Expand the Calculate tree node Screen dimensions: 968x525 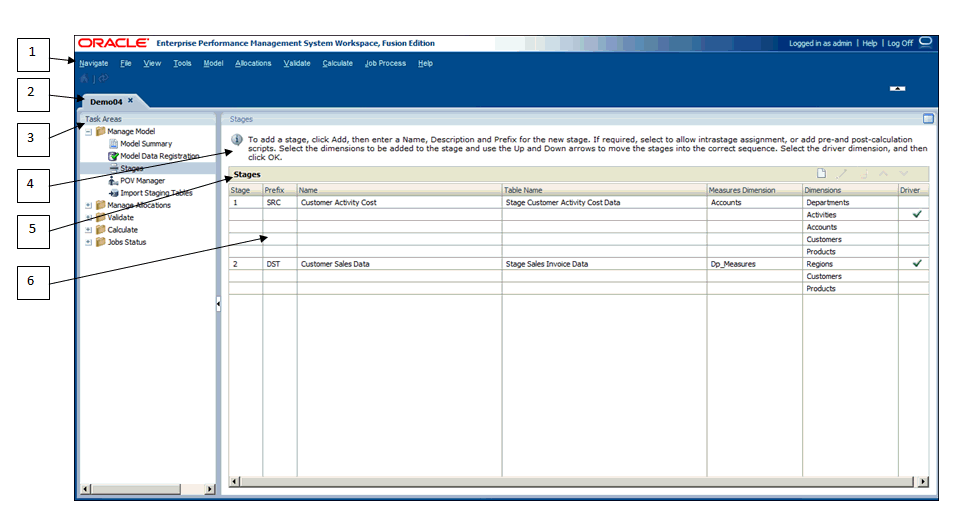89,230
